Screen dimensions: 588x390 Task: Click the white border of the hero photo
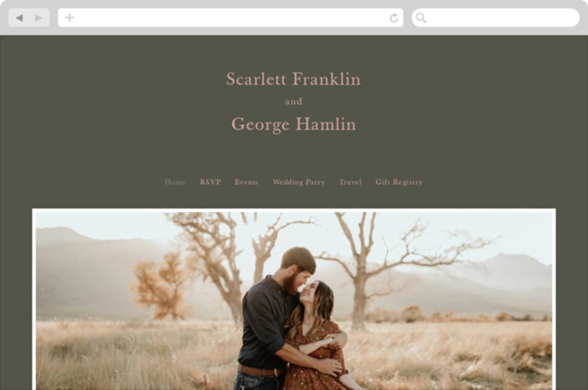tap(294, 210)
